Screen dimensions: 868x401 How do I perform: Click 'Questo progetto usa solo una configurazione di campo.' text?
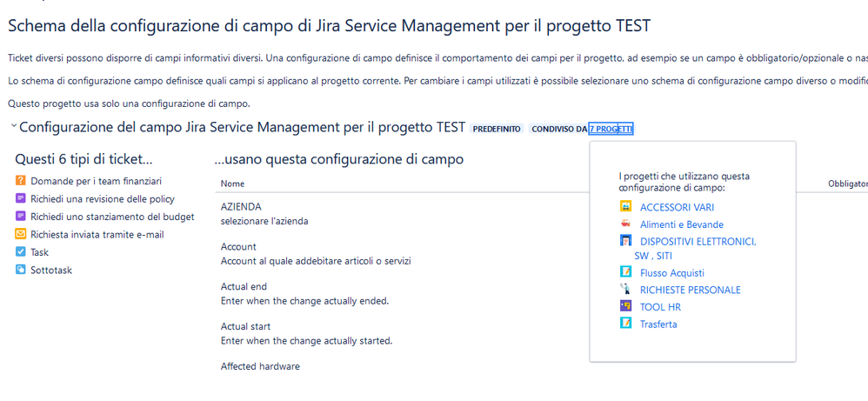click(129, 104)
